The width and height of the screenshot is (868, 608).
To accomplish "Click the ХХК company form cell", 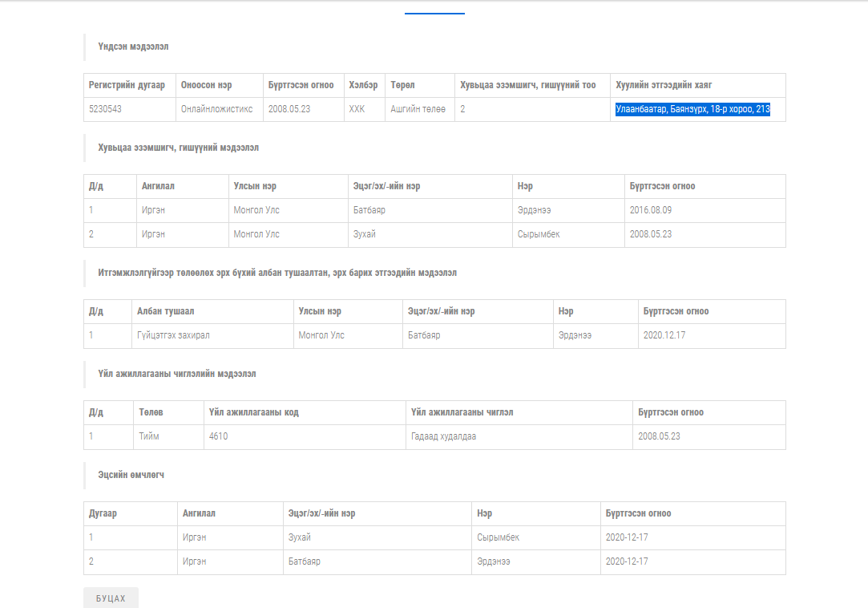I will pyautogui.click(x=357, y=109).
